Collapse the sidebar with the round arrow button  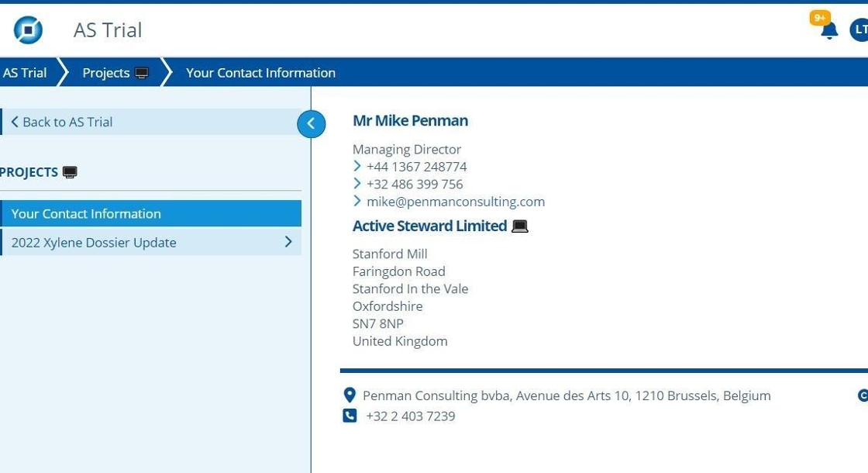pyautogui.click(x=311, y=123)
